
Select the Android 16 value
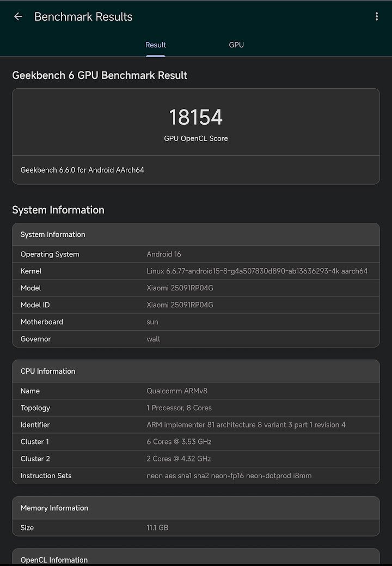click(x=164, y=254)
